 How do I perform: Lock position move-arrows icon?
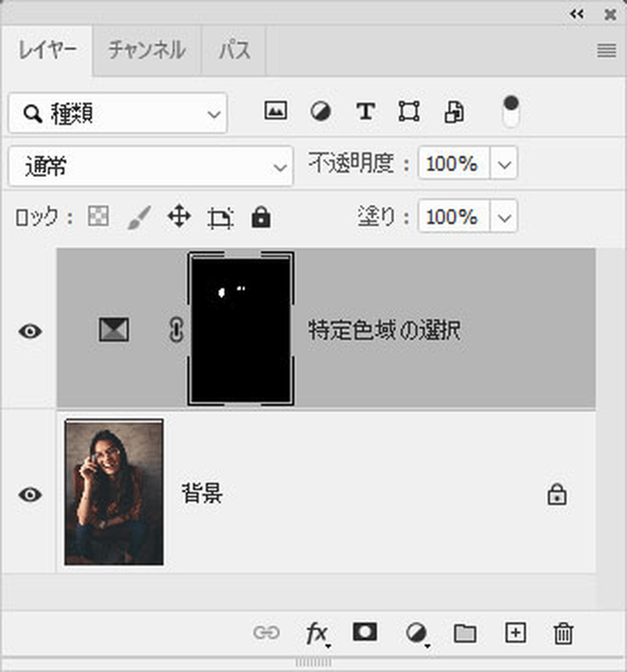179,216
